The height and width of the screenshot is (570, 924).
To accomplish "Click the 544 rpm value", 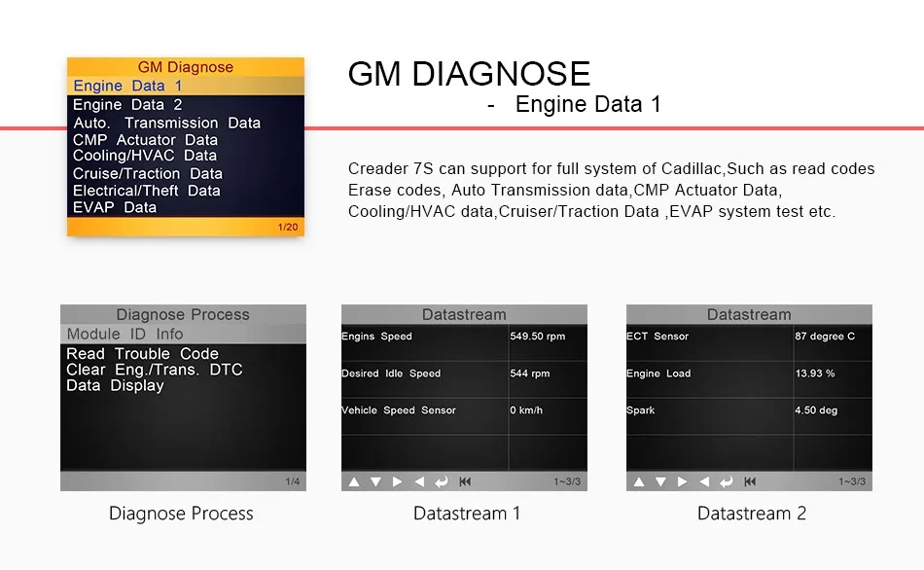I will point(530,374).
